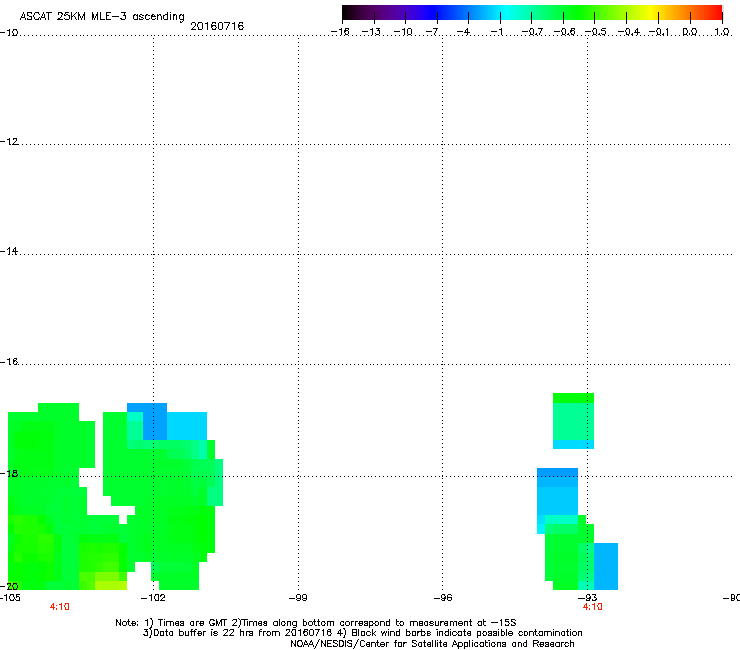The image size is (740, 650).
Task: Click the longitude axis label '-93'
Action: [x=588, y=598]
